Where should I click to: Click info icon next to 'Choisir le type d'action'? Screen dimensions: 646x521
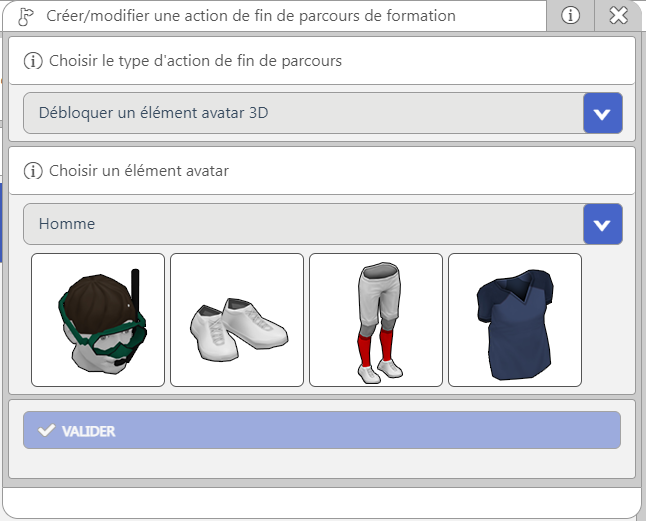click(33, 61)
